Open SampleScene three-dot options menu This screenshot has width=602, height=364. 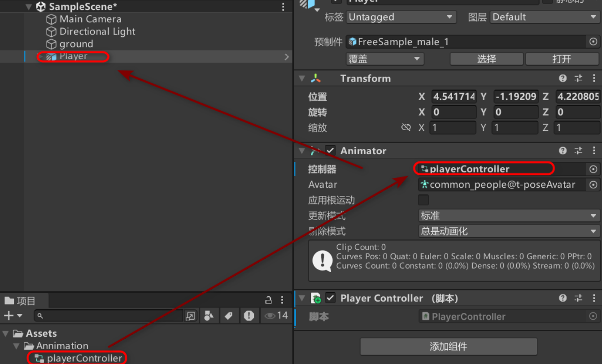[x=283, y=7]
